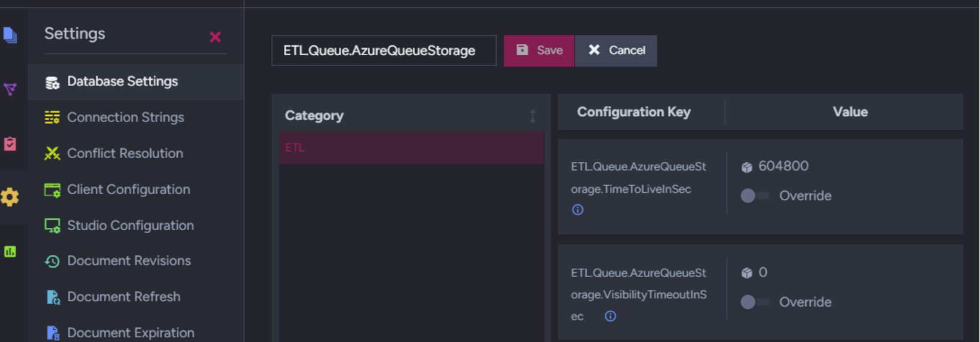Select the TimeToLiveInSec configuration key text
The image size is (980, 342).
point(638,178)
